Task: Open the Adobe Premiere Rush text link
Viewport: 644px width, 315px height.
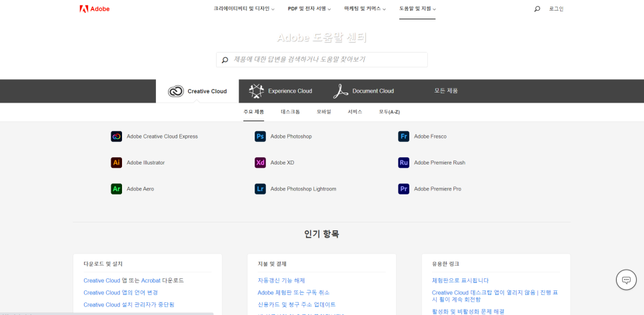Action: coord(439,163)
